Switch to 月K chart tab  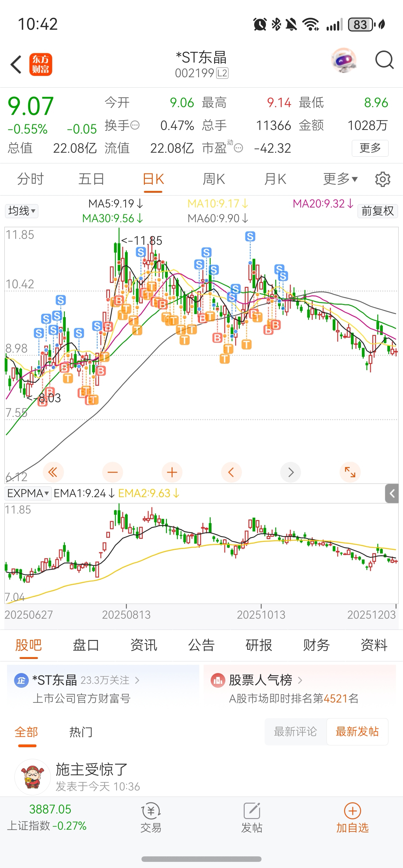click(x=275, y=179)
